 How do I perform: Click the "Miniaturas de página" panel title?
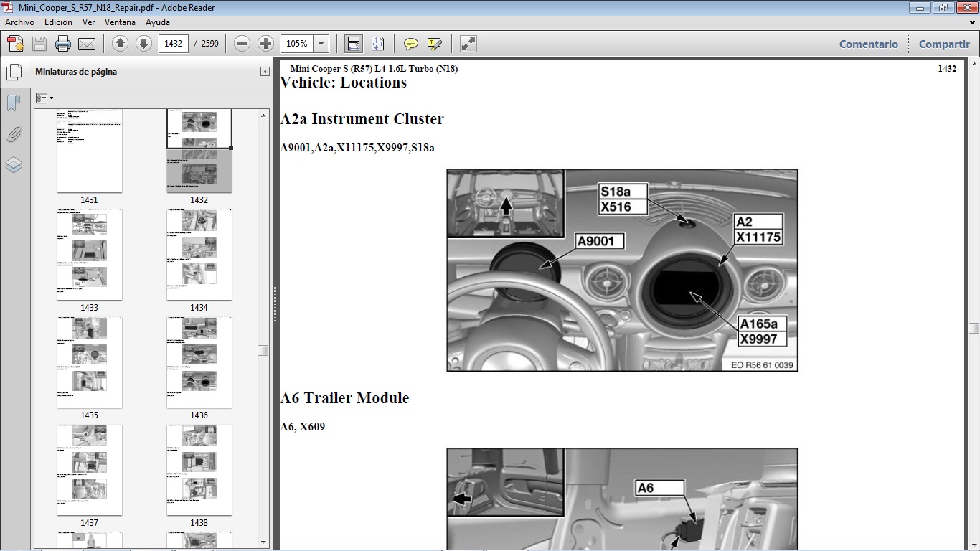point(76,72)
